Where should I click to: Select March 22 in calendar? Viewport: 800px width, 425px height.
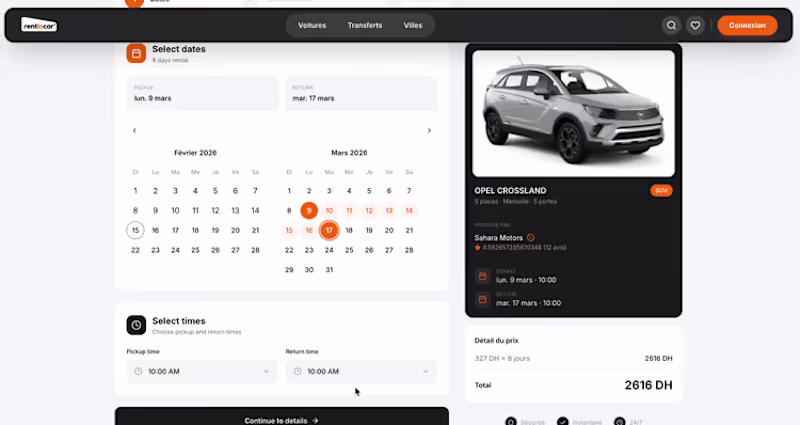click(289, 250)
